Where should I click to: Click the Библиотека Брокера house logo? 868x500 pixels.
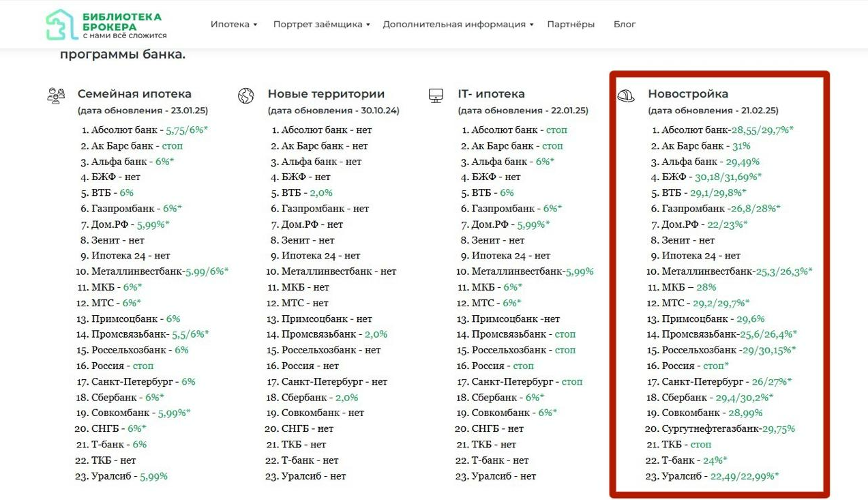click(x=61, y=25)
